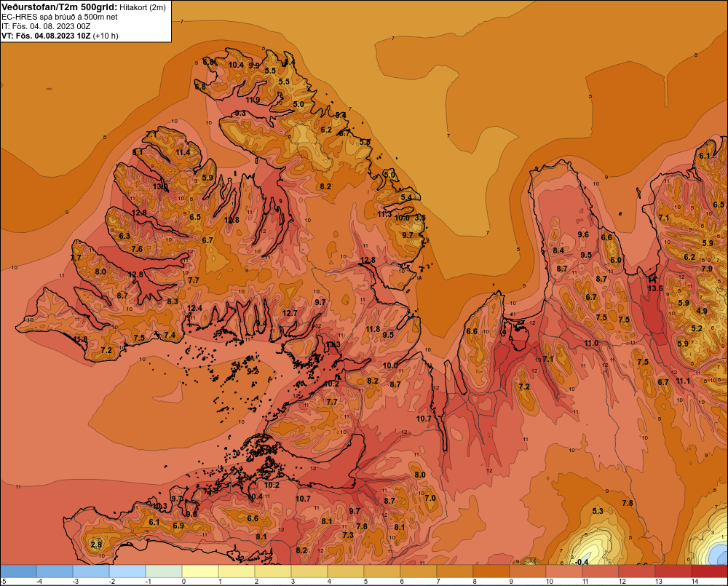Image resolution: width=728 pixels, height=586 pixels.
Task: Click the 11.4 temperature value on map
Action: pos(183,152)
